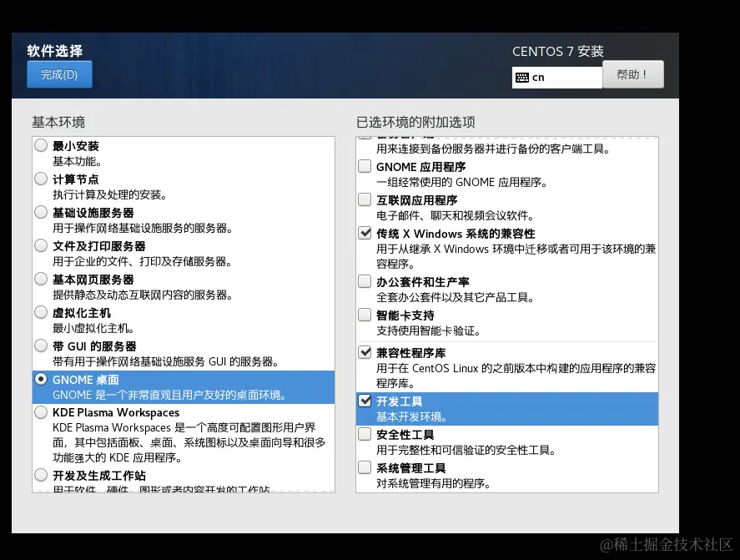This screenshot has height=560, width=740.
Task: Click the 兼容性程序库 description about CentOS Linux
Action: click(516, 376)
